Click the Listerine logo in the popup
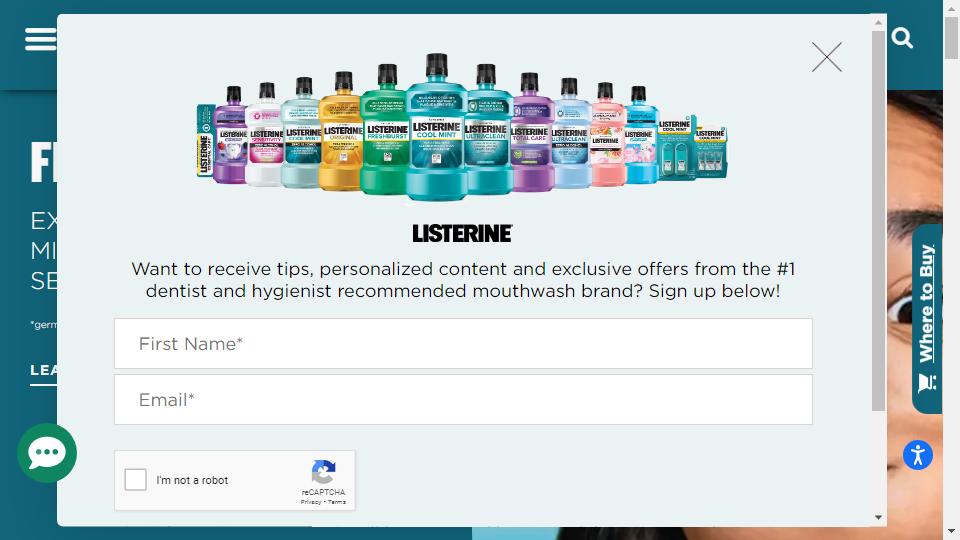Viewport: 960px width, 540px height. [x=462, y=233]
